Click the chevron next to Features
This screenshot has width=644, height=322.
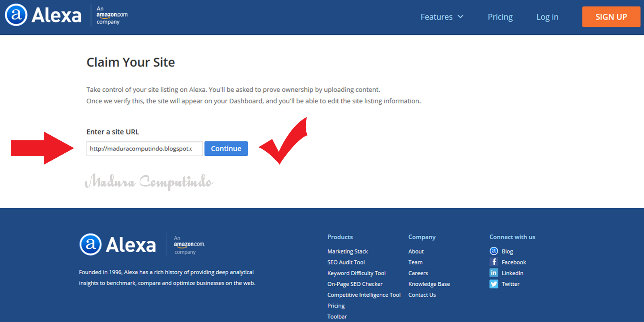tap(460, 17)
